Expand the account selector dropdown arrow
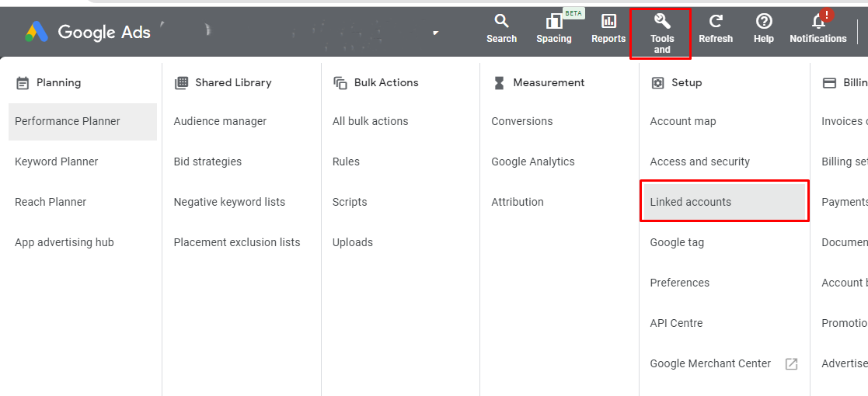868x396 pixels. (x=436, y=33)
